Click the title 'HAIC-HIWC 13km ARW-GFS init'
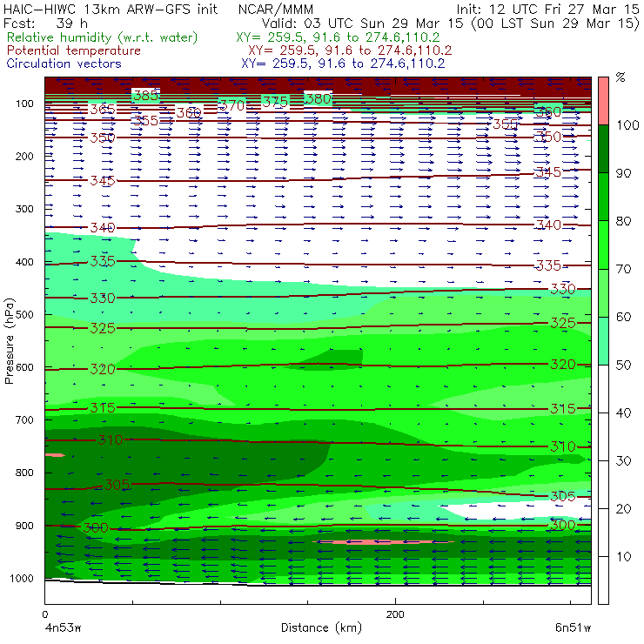Image resolution: width=644 pixels, height=644 pixels. click(110, 9)
